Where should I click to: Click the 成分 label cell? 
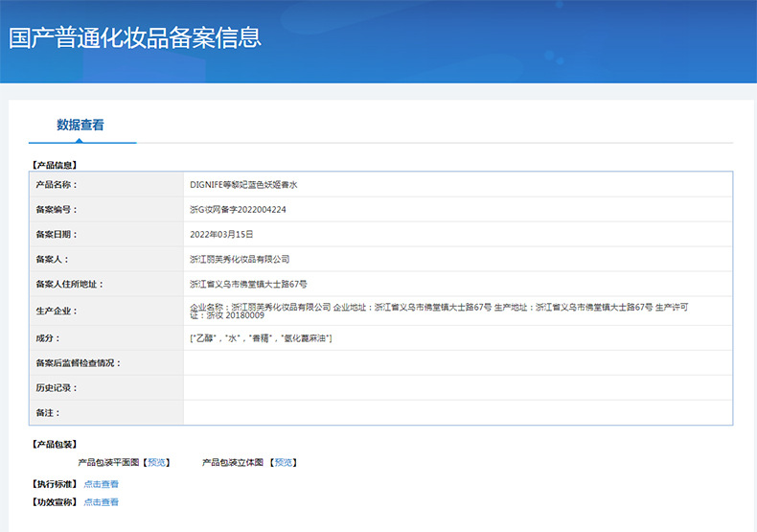106,338
